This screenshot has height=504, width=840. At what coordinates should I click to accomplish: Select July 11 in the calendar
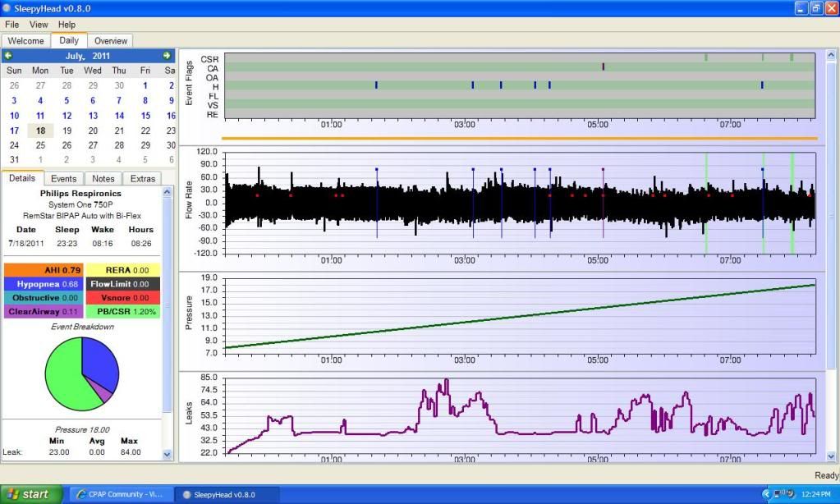[40, 116]
